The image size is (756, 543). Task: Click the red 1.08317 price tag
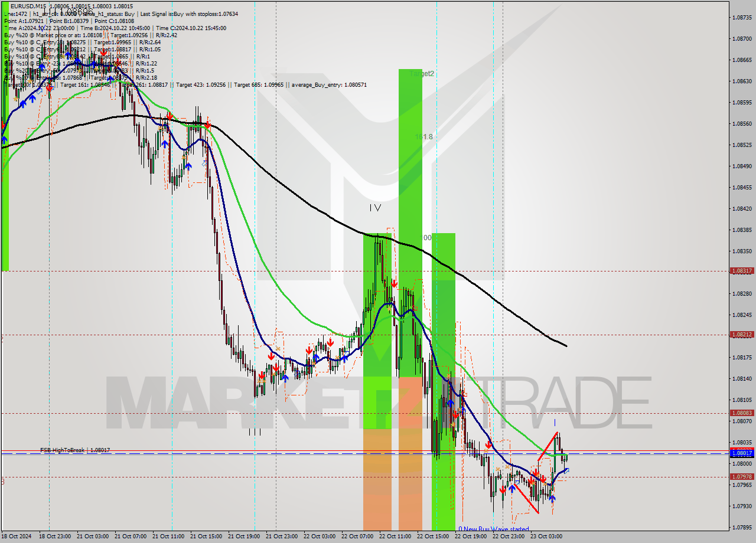pos(742,271)
